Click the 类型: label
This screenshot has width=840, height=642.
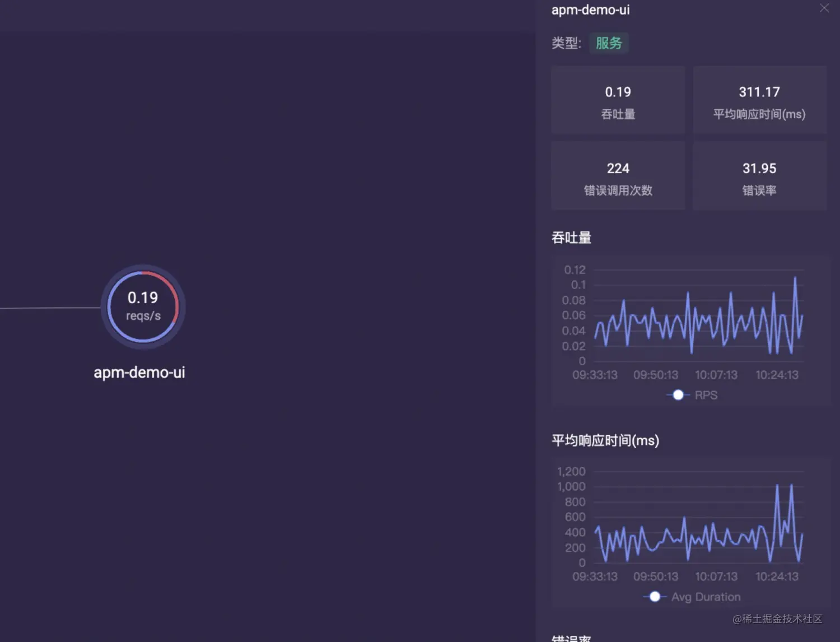coord(566,43)
